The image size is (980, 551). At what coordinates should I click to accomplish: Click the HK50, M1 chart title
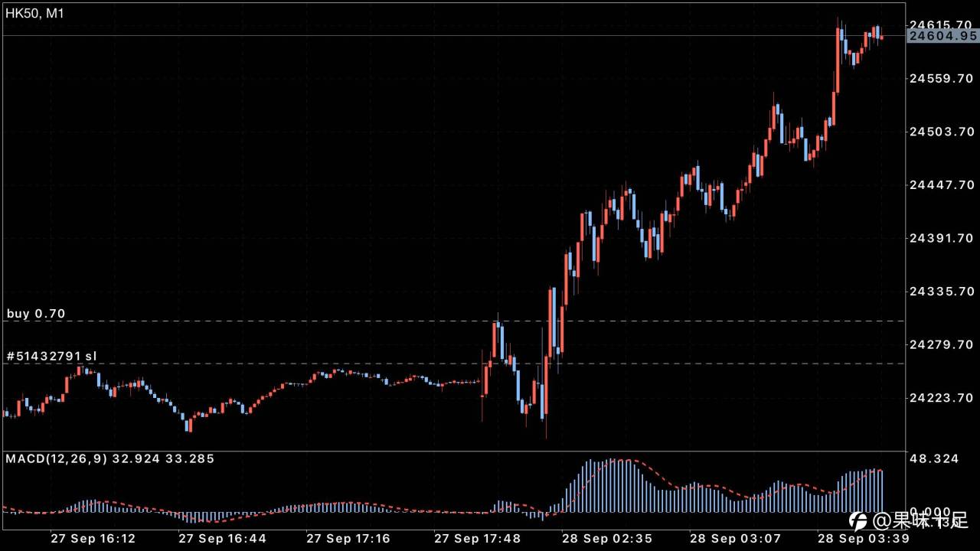point(35,14)
